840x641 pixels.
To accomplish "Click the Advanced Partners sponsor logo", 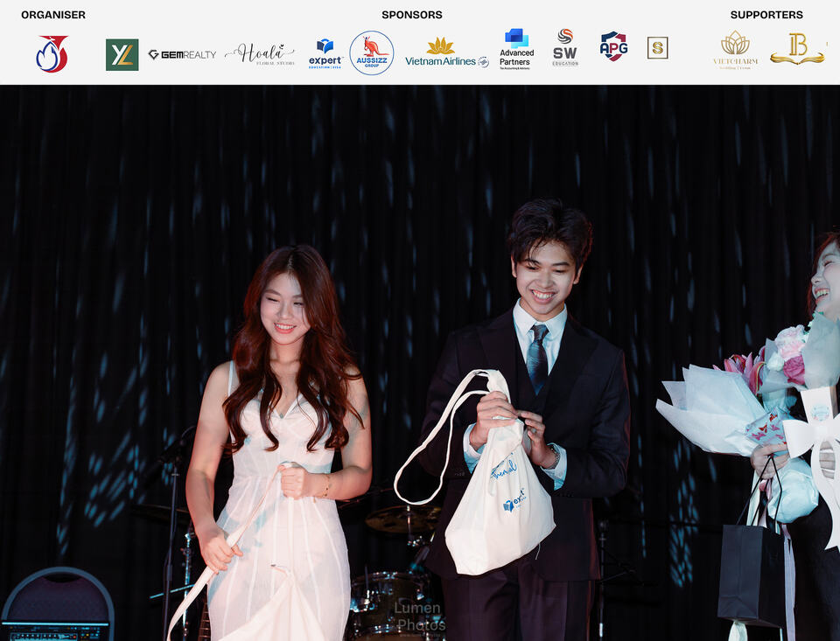I will tap(516, 49).
